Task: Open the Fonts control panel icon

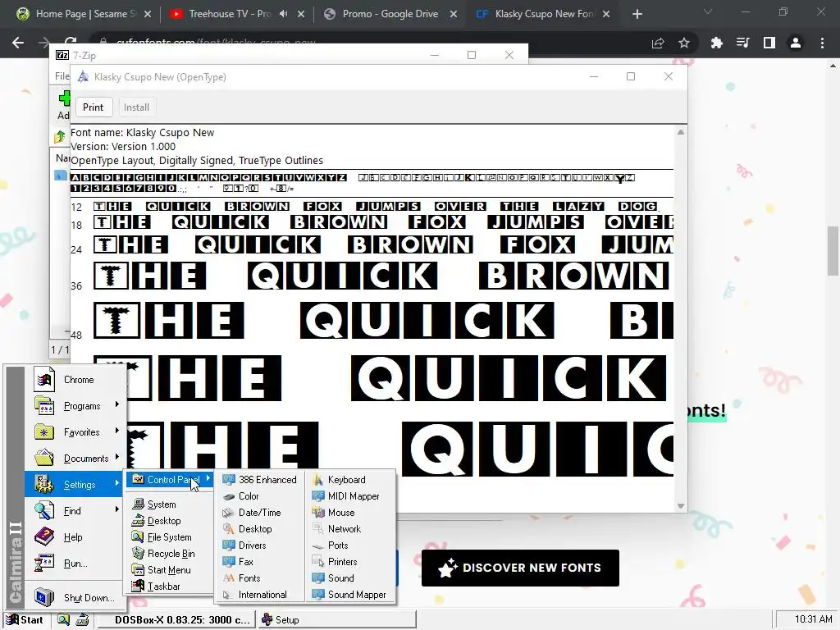Action: [229, 578]
